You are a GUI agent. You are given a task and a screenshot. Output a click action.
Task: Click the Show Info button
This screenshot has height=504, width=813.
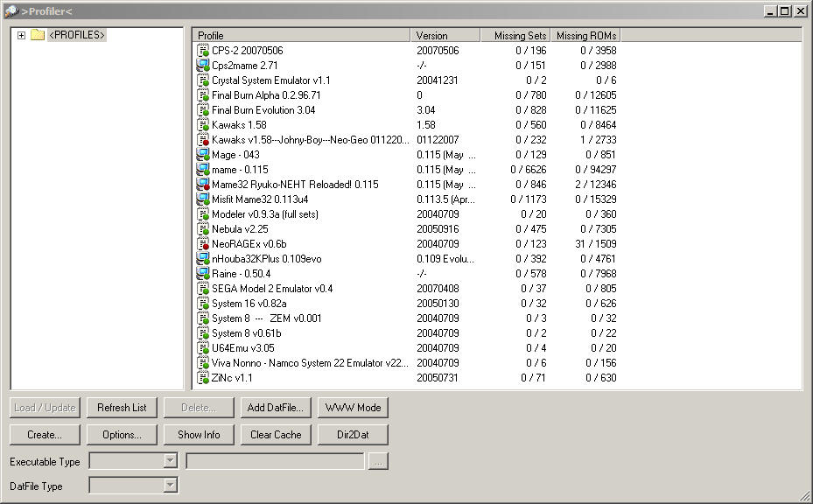click(199, 435)
